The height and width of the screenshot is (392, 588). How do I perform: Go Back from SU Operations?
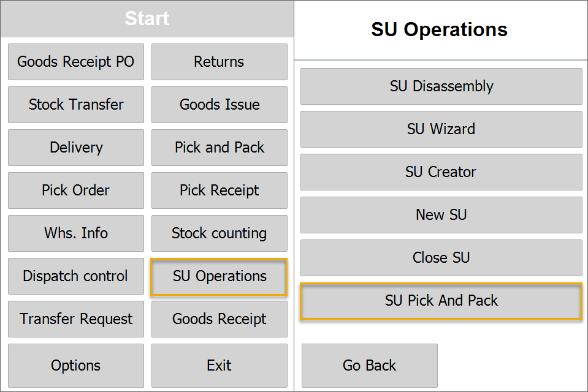pos(368,366)
